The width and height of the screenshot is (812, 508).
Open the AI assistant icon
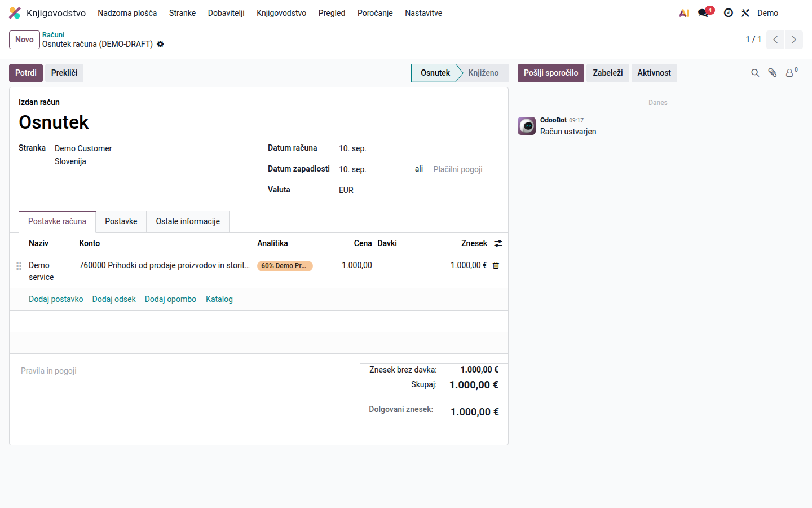pos(684,13)
